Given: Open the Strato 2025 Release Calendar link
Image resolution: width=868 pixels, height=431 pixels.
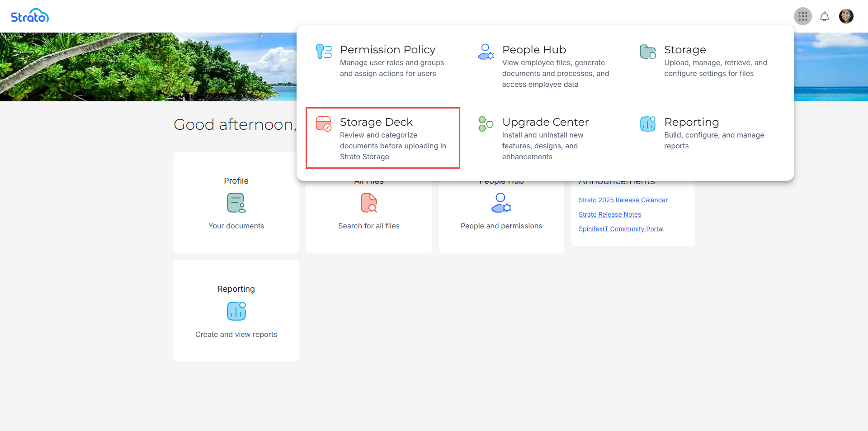Looking at the screenshot, I should point(623,200).
